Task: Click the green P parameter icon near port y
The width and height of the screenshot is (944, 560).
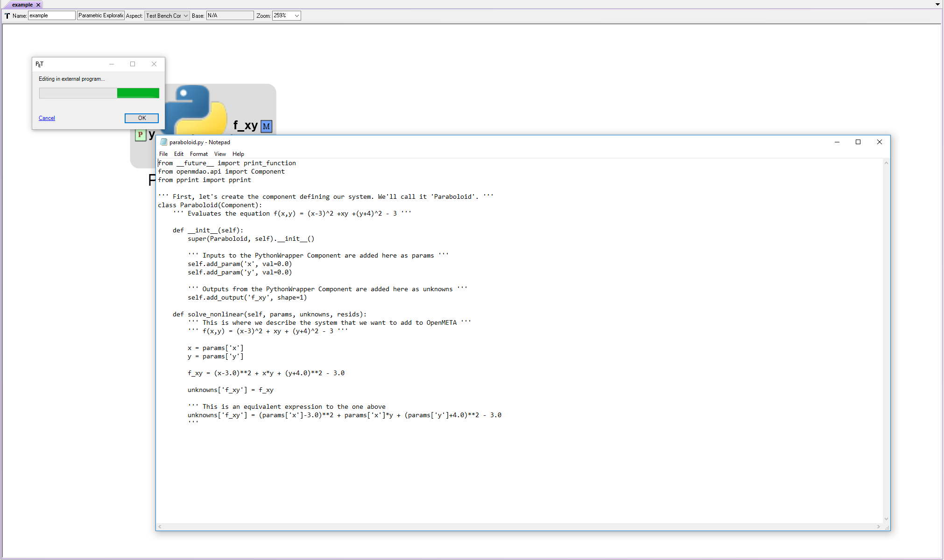Action: click(x=140, y=134)
